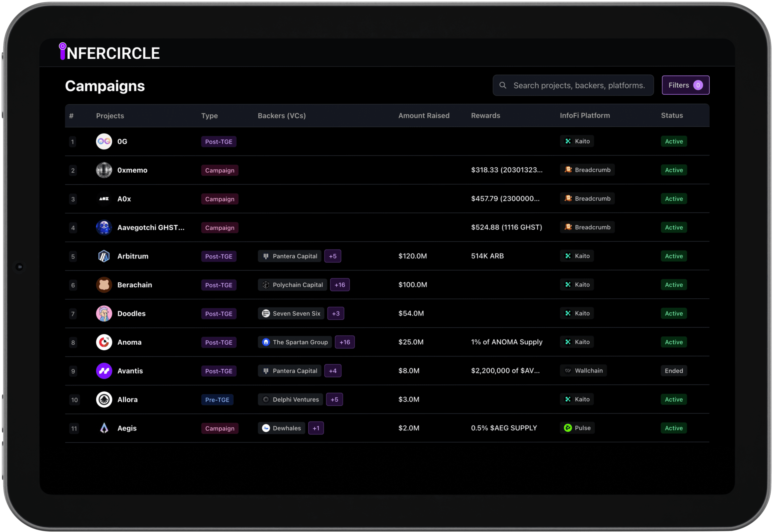Open the Filters panel
This screenshot has width=773, height=532.
(685, 85)
